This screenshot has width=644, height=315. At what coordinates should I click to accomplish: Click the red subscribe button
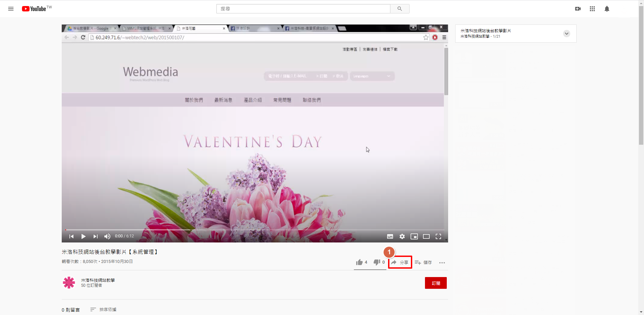coord(436,283)
